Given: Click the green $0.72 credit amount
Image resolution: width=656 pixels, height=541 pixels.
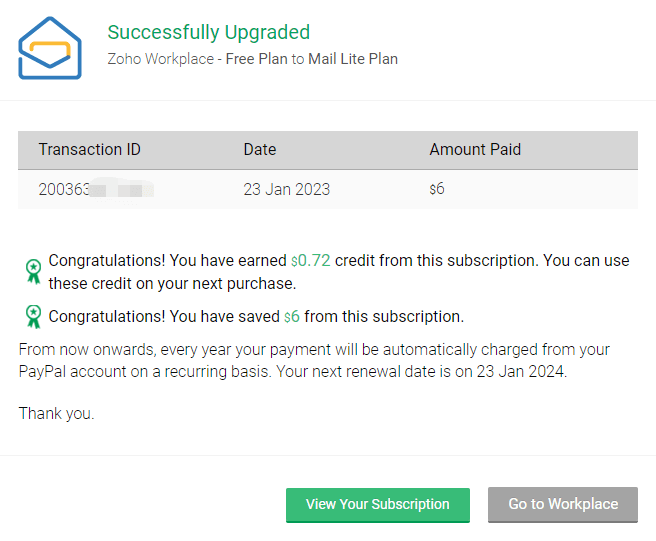Looking at the screenshot, I should click(x=310, y=261).
